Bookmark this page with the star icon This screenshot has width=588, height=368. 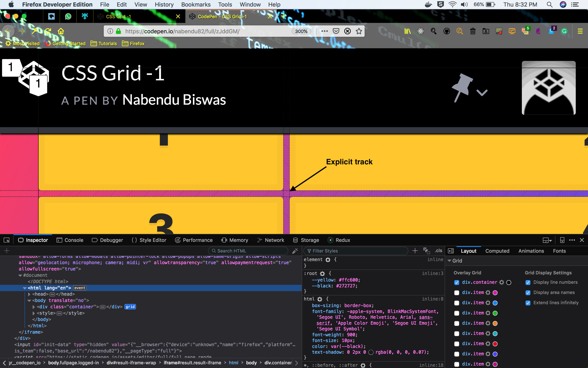[359, 31]
